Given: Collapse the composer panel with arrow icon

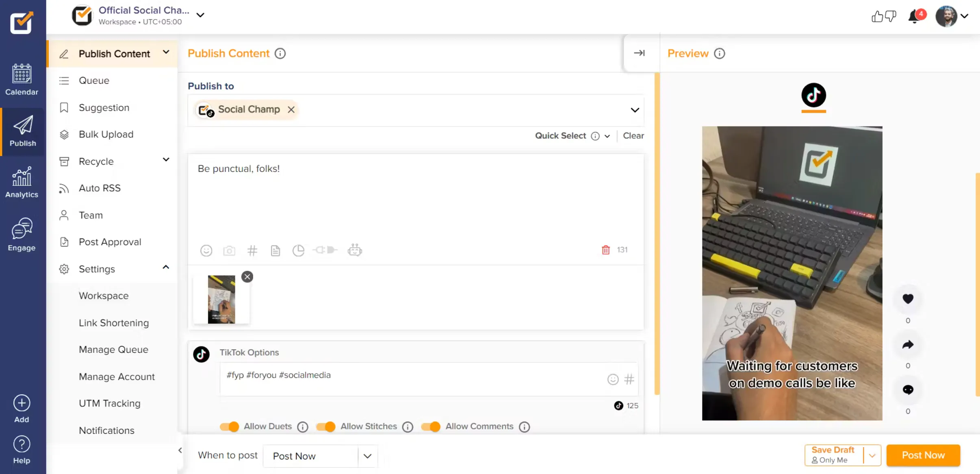Looking at the screenshot, I should (x=639, y=53).
